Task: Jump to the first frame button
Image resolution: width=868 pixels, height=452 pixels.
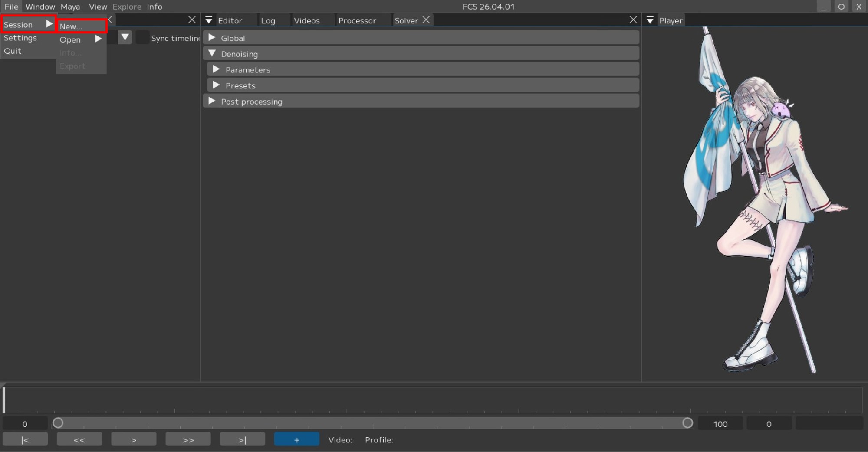Action: click(x=25, y=439)
